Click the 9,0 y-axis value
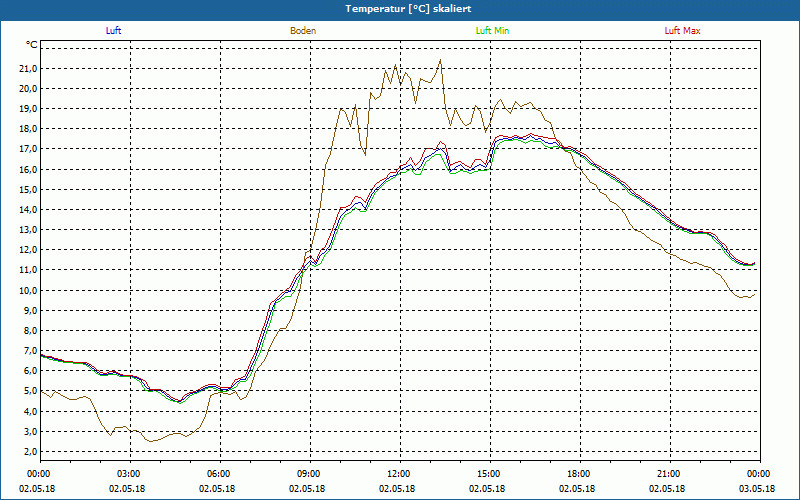800x500 pixels. click(x=30, y=310)
